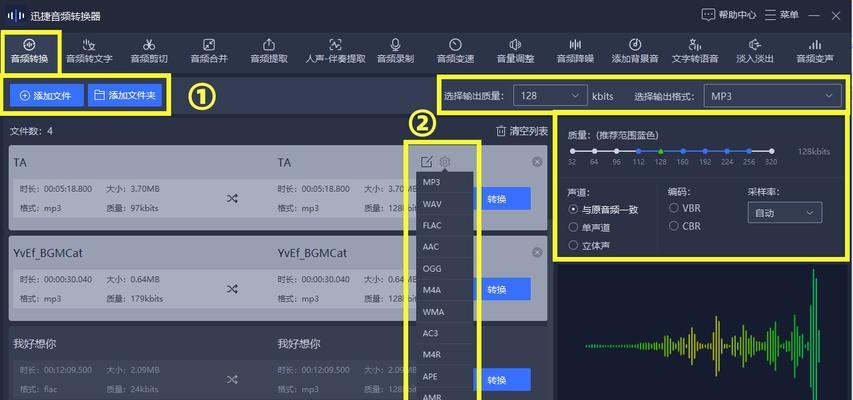Select 单声道 mono channel option
This screenshot has width=853, height=400.
point(589,227)
